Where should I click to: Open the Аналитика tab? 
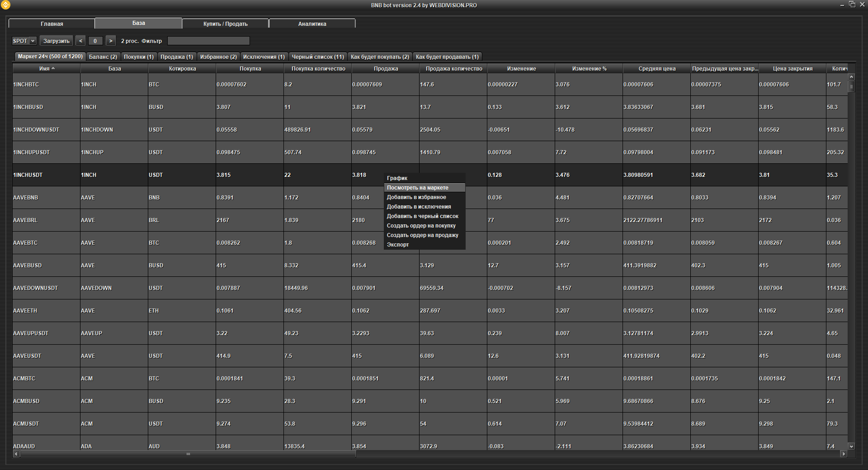coord(312,24)
